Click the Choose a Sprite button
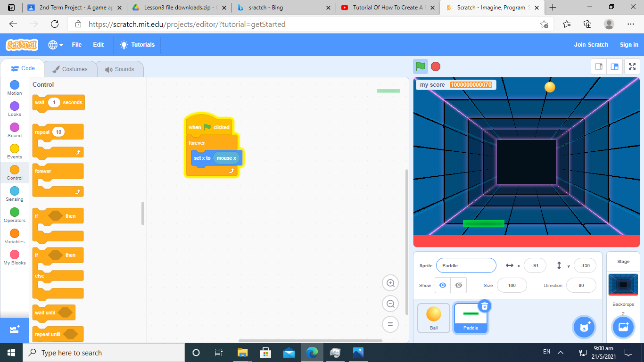Image resolution: width=644 pixels, height=362 pixels. pos(585,327)
